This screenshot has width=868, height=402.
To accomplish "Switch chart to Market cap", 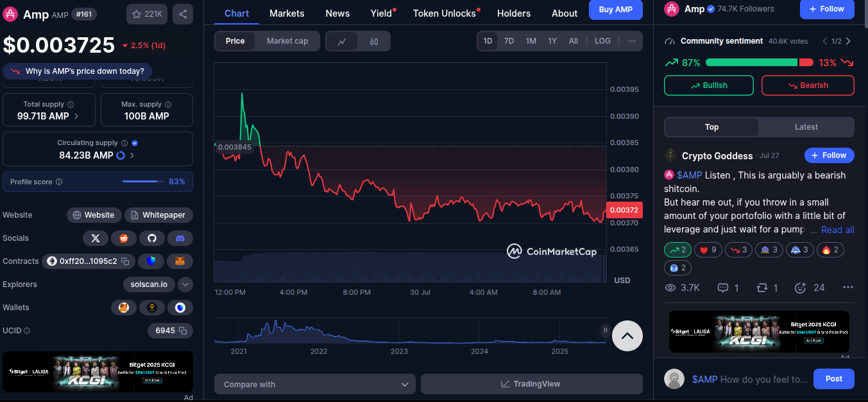I will tap(287, 41).
